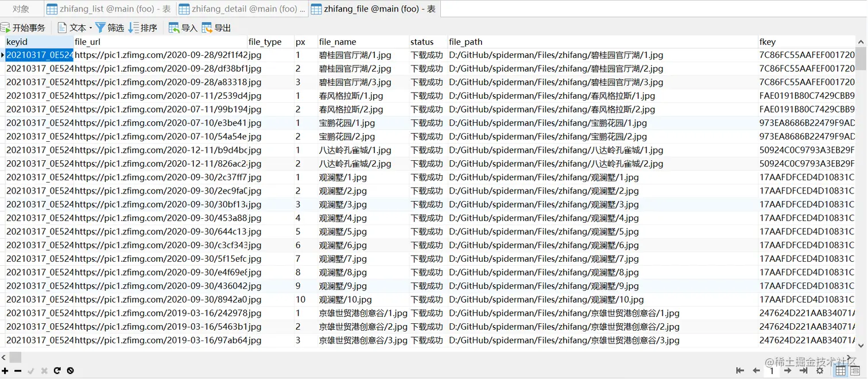868x379 pixels.
Task: Refresh the table data
Action: (x=57, y=371)
